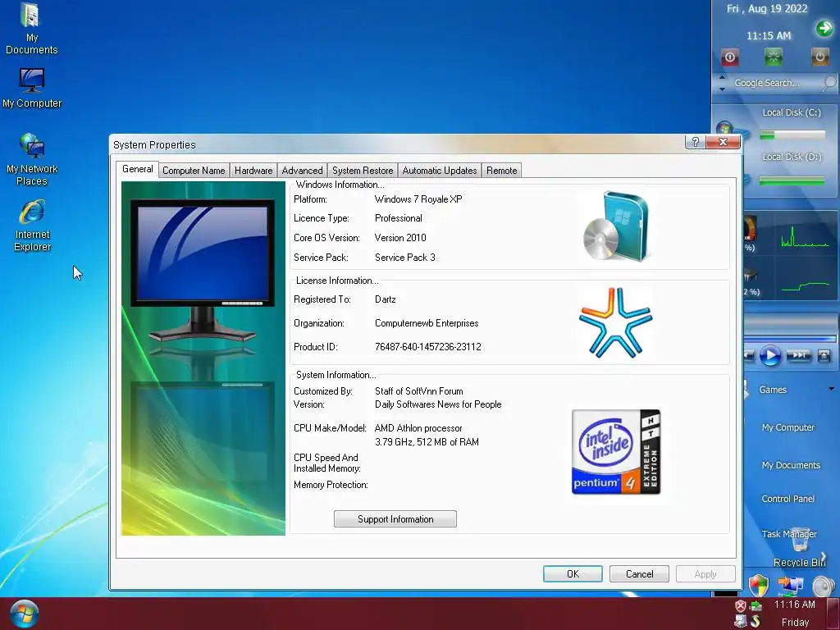Switch to the General tab
The width and height of the screenshot is (840, 630).
138,169
